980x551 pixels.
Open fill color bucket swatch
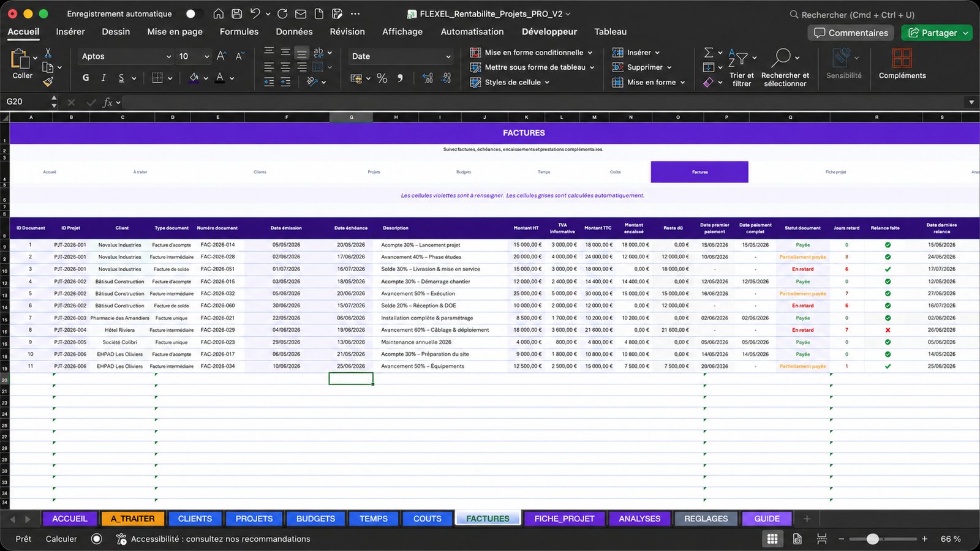coord(194,78)
